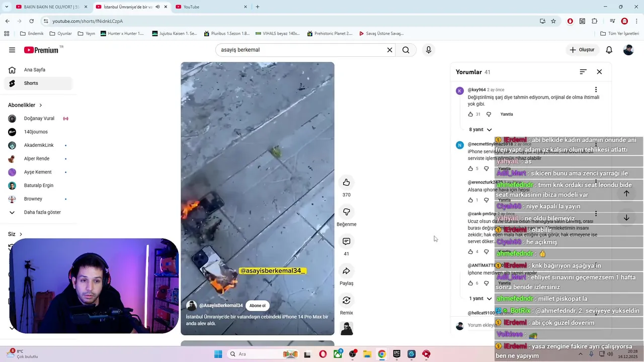The width and height of the screenshot is (644, 362).
Task: Clear the search box text
Action: tap(389, 50)
